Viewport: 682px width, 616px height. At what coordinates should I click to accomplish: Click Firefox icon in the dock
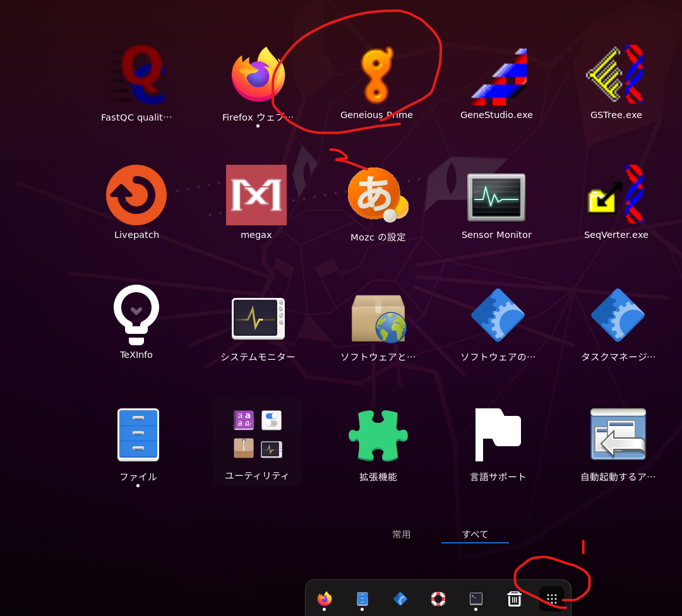(x=324, y=598)
